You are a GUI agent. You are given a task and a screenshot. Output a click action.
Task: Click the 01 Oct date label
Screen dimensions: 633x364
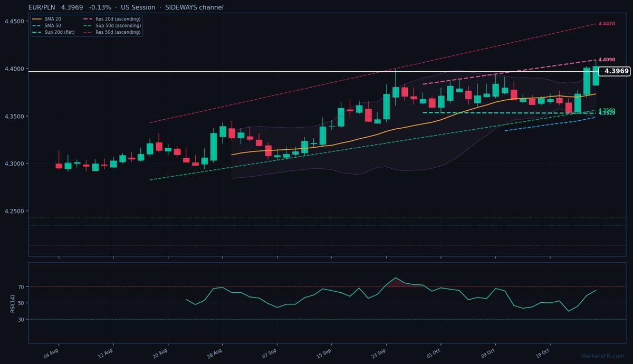(434, 353)
